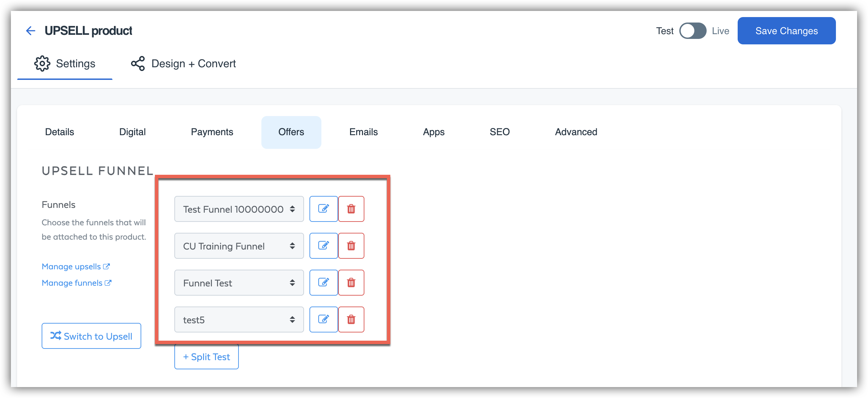The width and height of the screenshot is (868, 398).
Task: Open the Advanced settings tab
Action: coord(576,132)
